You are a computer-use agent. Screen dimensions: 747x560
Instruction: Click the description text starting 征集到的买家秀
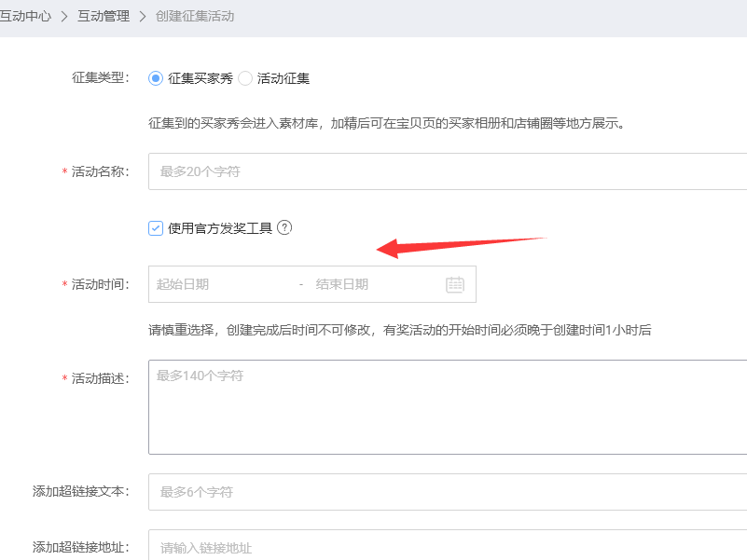click(386, 123)
